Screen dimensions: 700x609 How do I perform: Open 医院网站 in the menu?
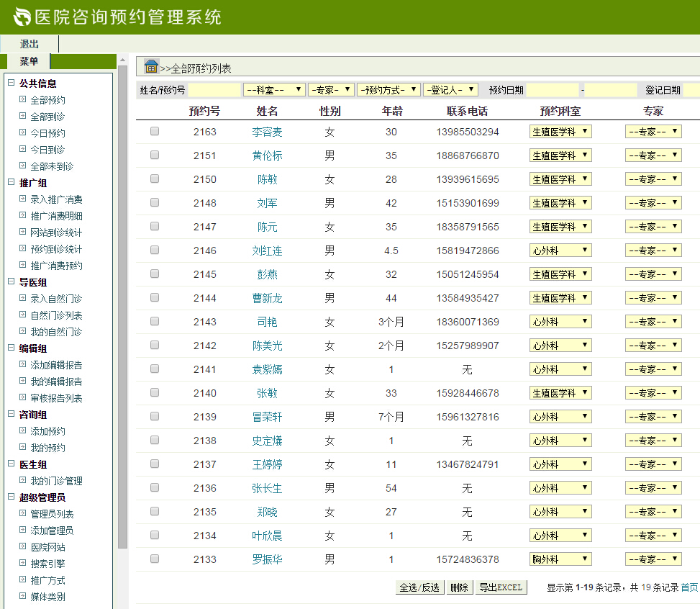[47, 547]
